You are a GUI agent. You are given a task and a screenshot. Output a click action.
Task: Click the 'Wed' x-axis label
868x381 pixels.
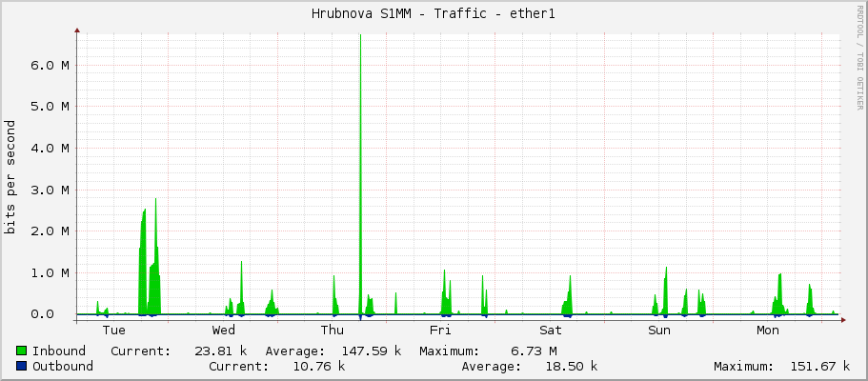[224, 331]
